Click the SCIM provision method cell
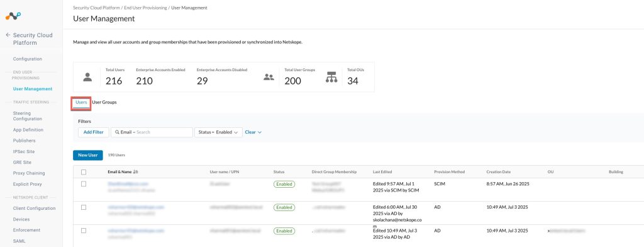The width and height of the screenshot is (644, 247). (440, 183)
